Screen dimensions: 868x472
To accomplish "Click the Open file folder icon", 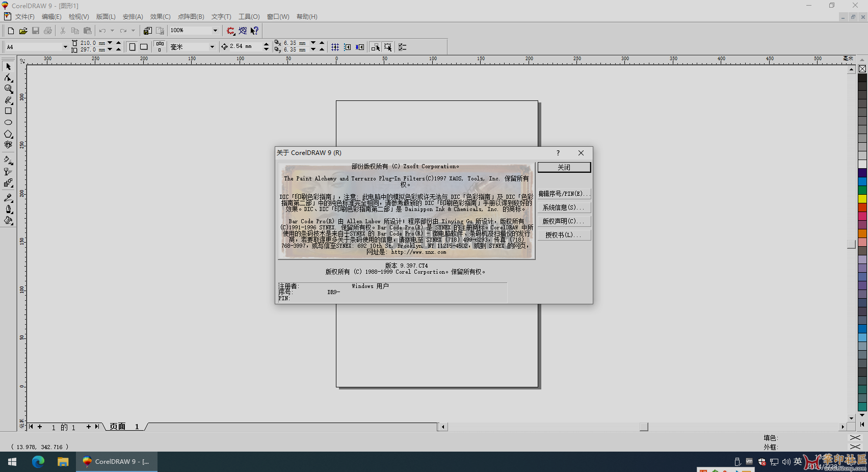I will 23,31.
